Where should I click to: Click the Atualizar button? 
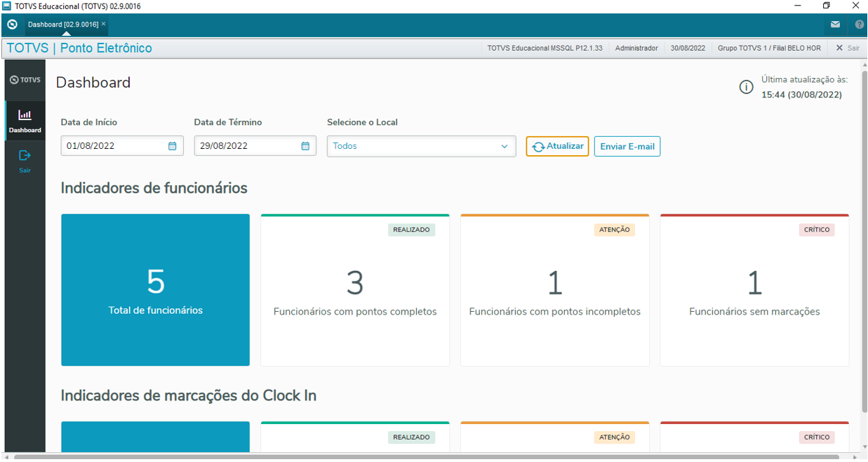(557, 146)
